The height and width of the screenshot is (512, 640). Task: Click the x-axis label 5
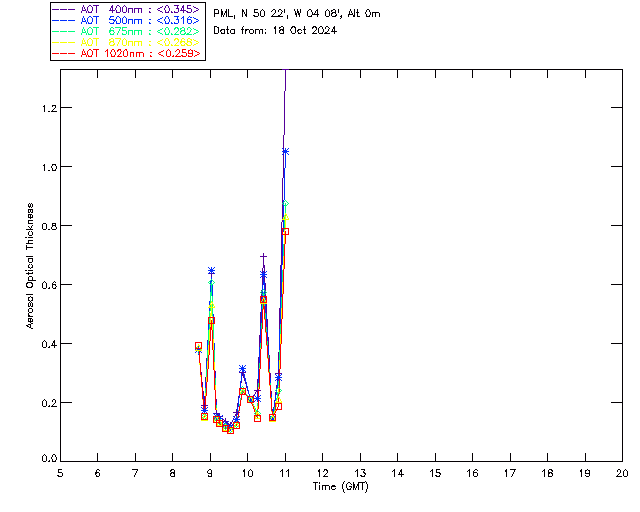pyautogui.click(x=60, y=474)
